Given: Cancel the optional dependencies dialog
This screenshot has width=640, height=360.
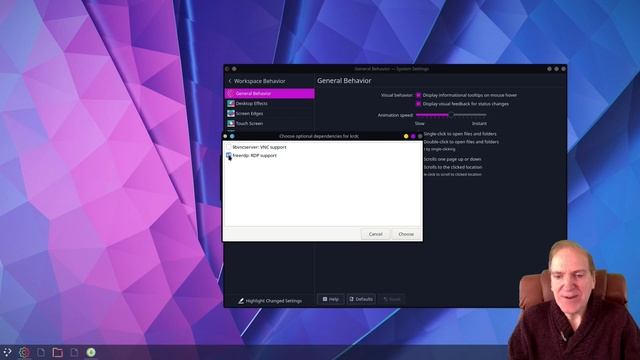Looking at the screenshot, I should point(376,234).
